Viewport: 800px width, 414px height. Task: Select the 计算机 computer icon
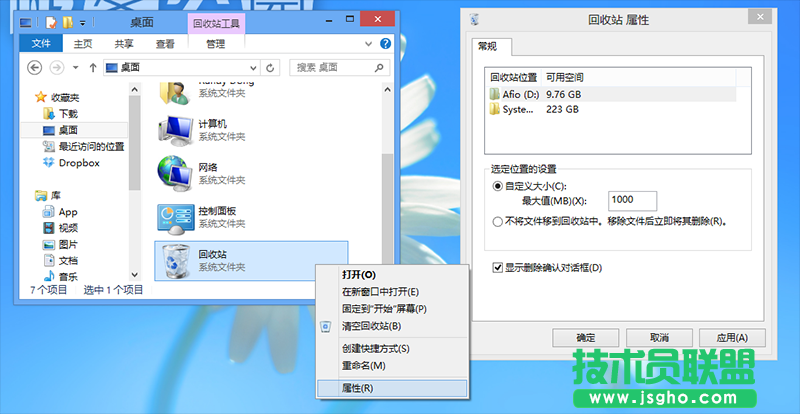(x=175, y=130)
